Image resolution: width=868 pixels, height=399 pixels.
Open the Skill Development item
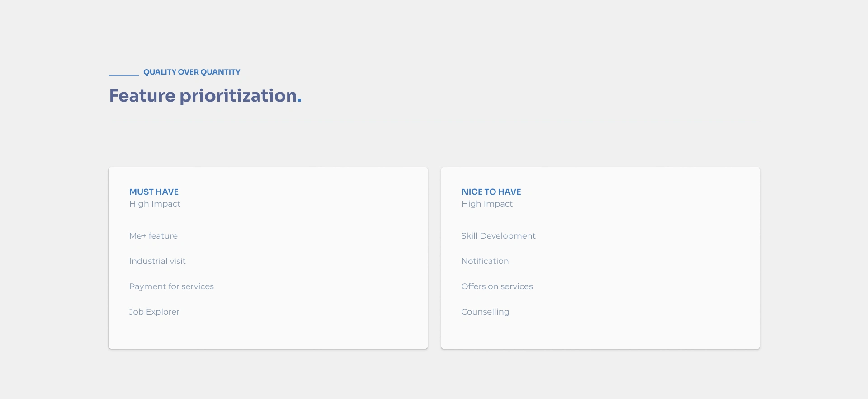[498, 236]
